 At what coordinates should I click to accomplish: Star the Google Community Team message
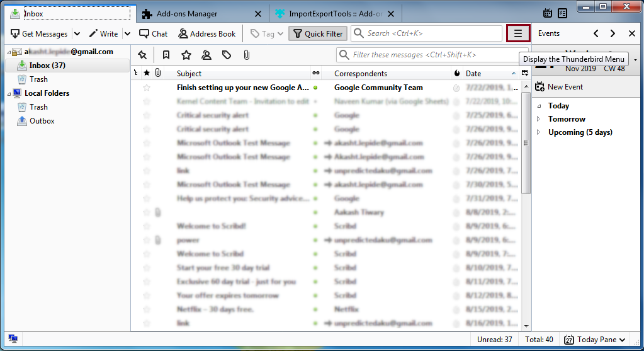pyautogui.click(x=147, y=88)
